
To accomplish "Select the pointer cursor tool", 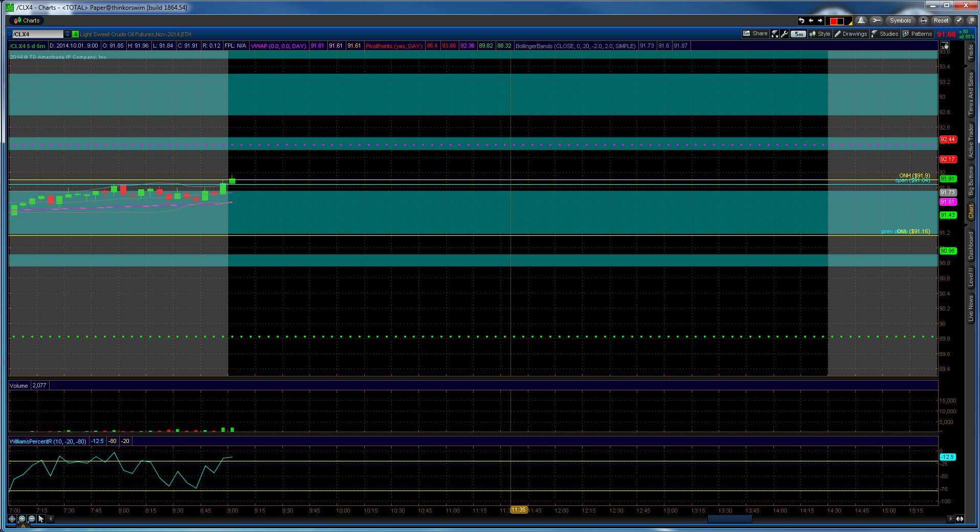I will (41, 519).
